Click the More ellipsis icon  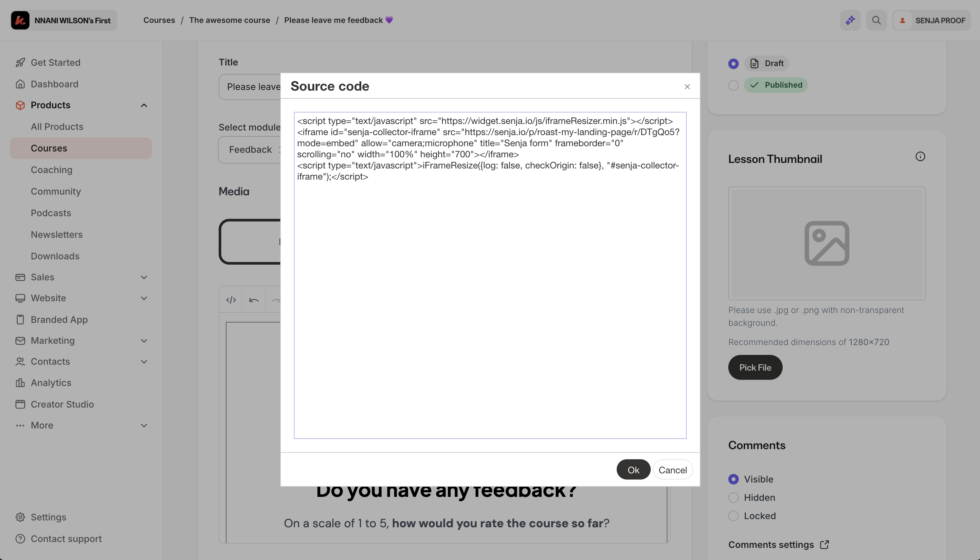[x=20, y=425]
